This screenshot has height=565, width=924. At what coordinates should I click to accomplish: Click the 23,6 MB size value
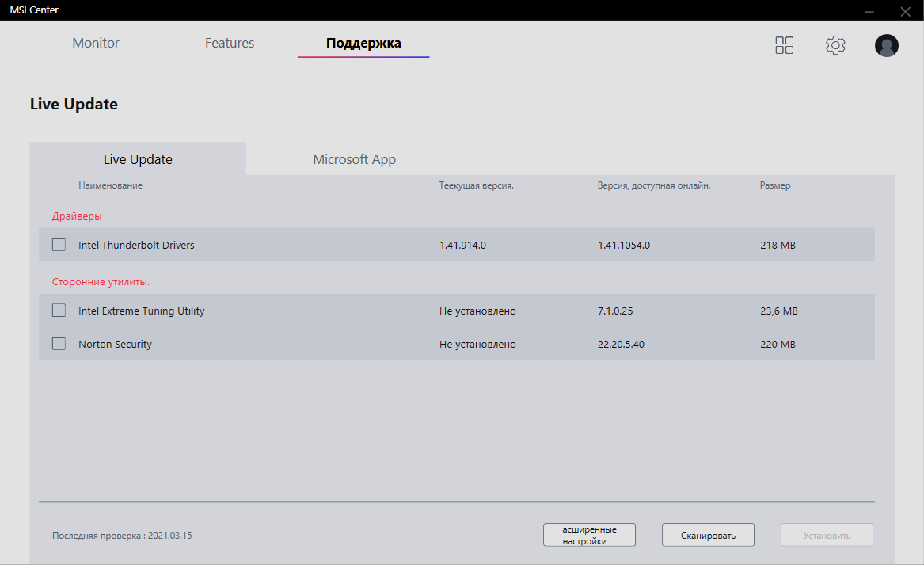tap(779, 311)
